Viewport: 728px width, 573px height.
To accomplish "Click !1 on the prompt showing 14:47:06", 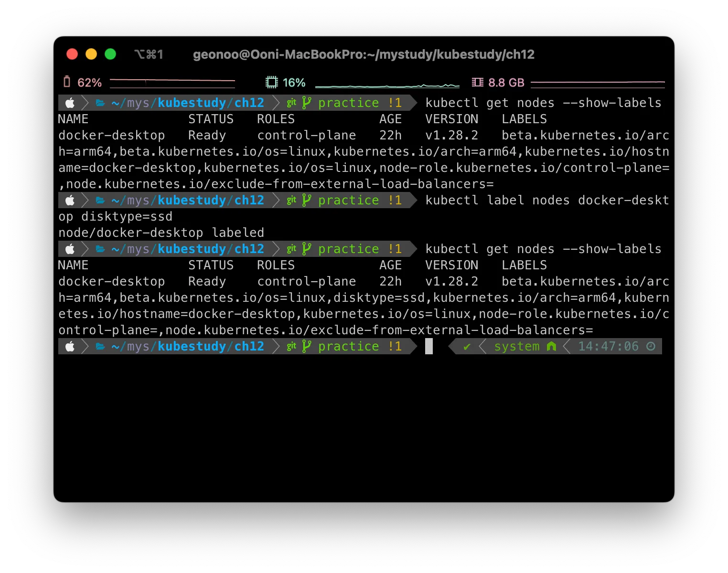I will (x=395, y=347).
